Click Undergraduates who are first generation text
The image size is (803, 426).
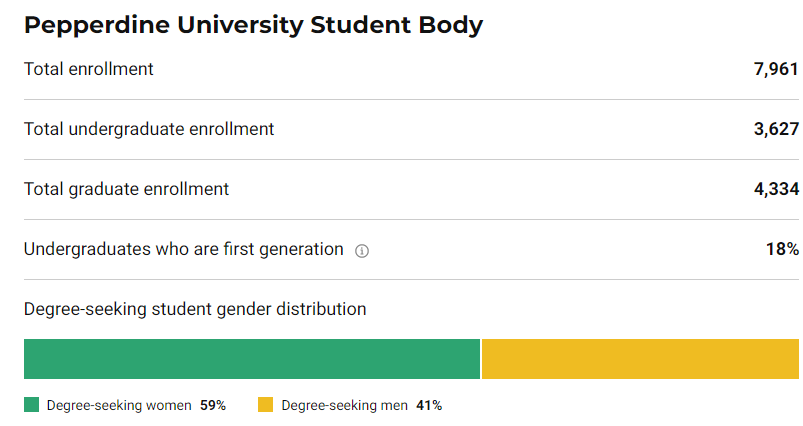coord(184,249)
